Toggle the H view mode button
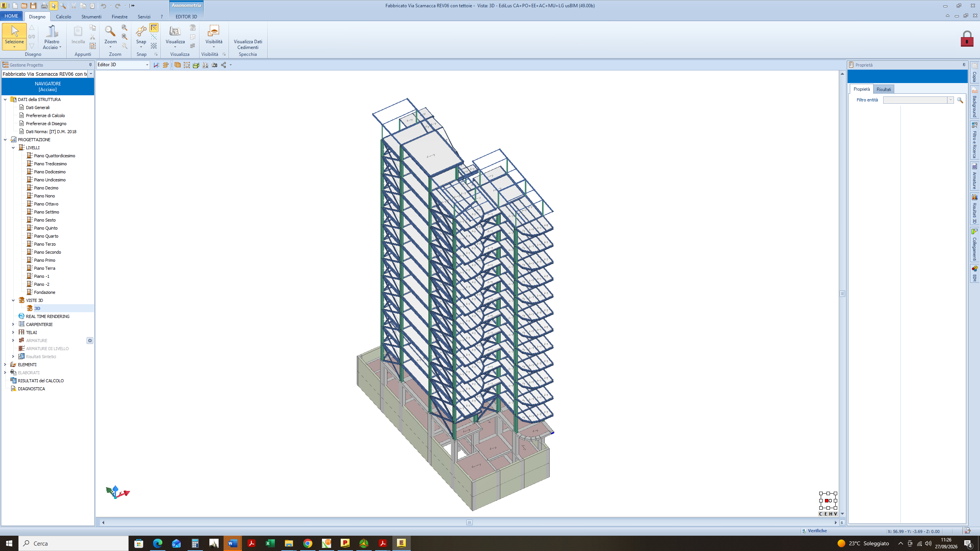 pyautogui.click(x=831, y=514)
